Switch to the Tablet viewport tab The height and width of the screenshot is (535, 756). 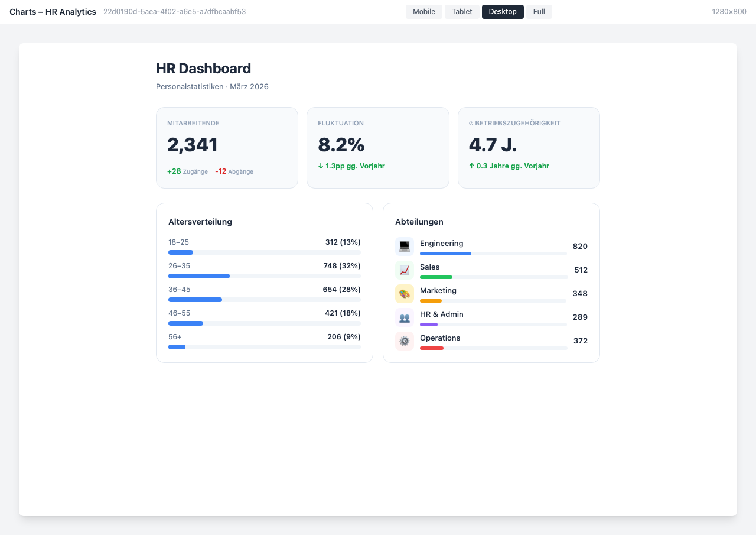coord(462,12)
